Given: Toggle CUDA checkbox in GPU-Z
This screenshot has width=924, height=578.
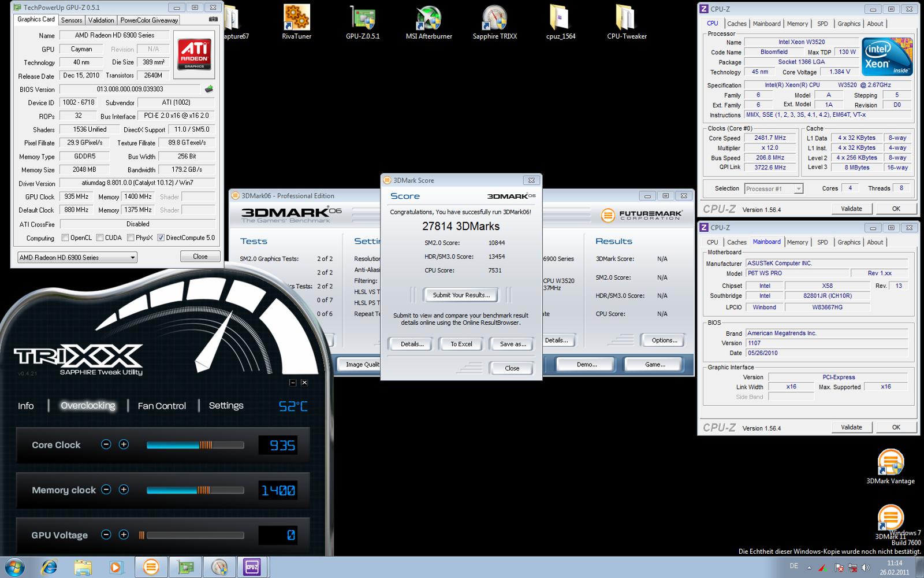Looking at the screenshot, I should (x=100, y=238).
